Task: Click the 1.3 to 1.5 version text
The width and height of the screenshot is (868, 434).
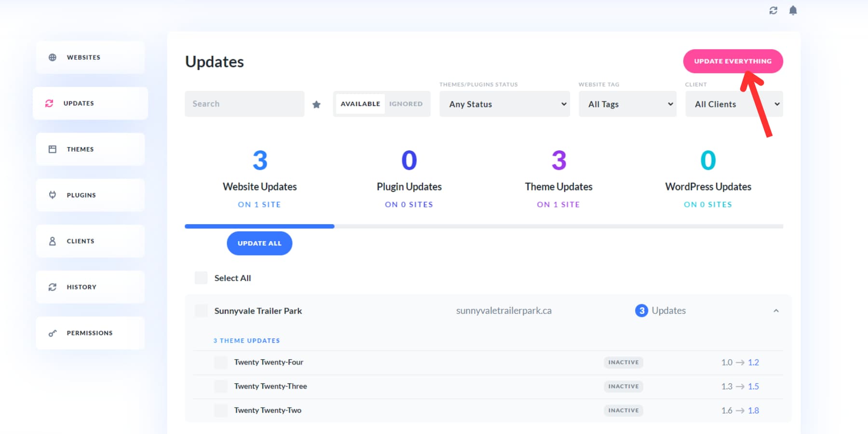Action: point(740,387)
